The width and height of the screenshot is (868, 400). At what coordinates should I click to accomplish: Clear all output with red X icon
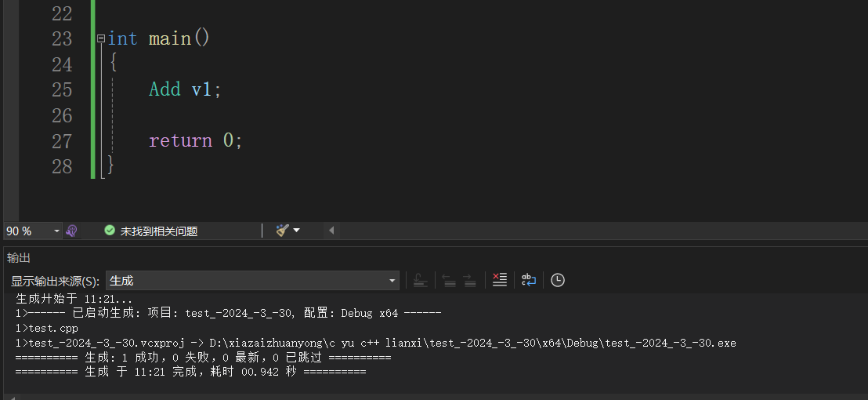coord(499,280)
